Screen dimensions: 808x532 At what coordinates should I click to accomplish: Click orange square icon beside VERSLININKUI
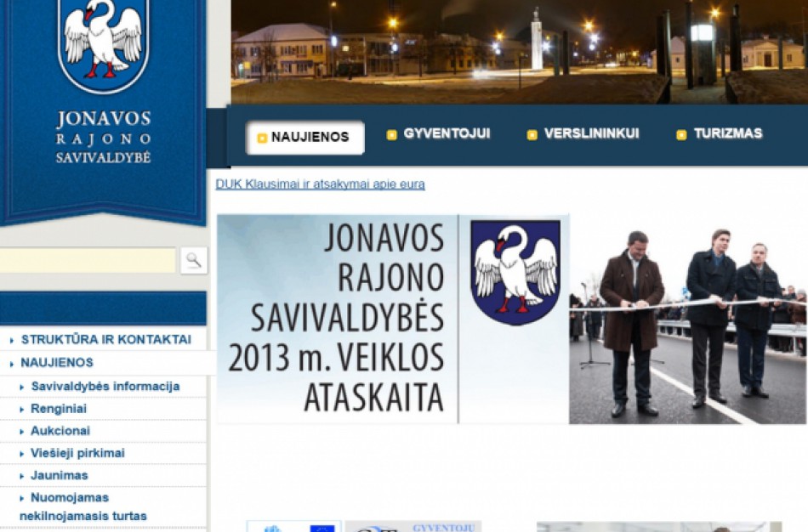click(x=532, y=133)
